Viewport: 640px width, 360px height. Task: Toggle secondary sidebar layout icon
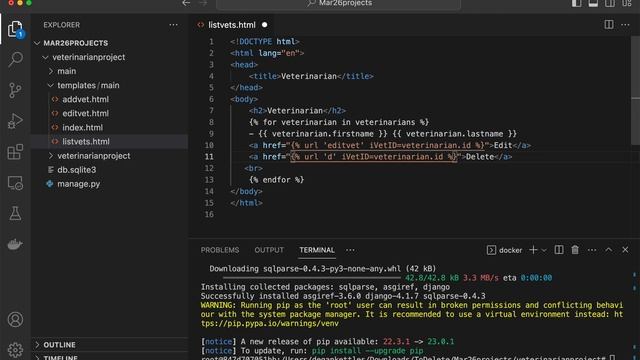610,3
